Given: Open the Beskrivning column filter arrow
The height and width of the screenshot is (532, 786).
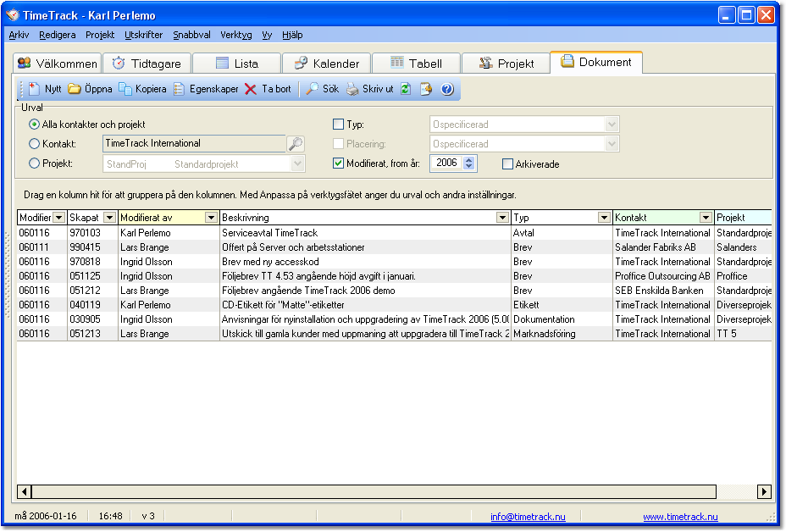Looking at the screenshot, I should pyautogui.click(x=502, y=218).
